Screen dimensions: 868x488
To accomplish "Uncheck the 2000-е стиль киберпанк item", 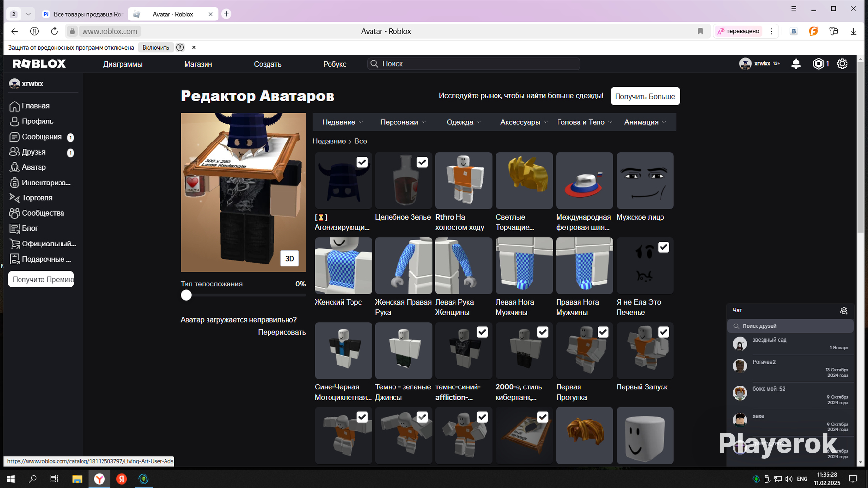I will [543, 332].
